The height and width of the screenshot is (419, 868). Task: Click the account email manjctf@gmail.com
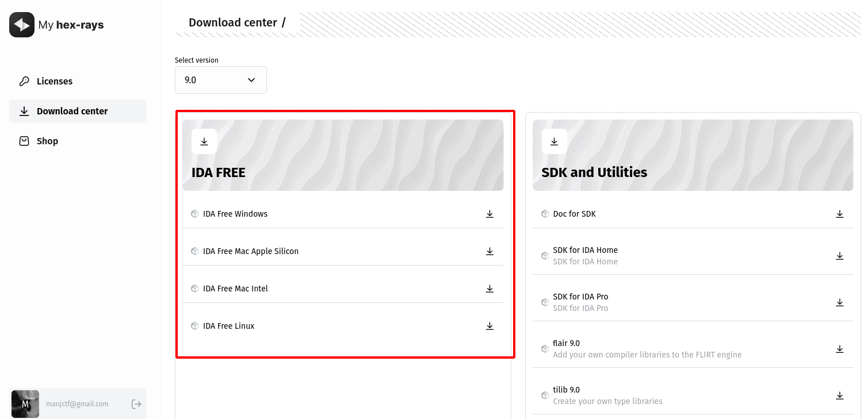tap(77, 404)
